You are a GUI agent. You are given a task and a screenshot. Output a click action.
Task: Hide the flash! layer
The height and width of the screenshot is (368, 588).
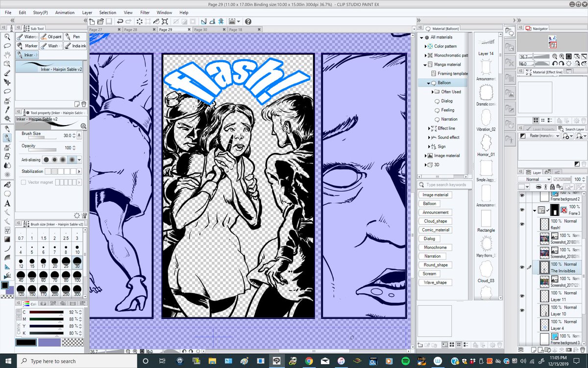[522, 224]
